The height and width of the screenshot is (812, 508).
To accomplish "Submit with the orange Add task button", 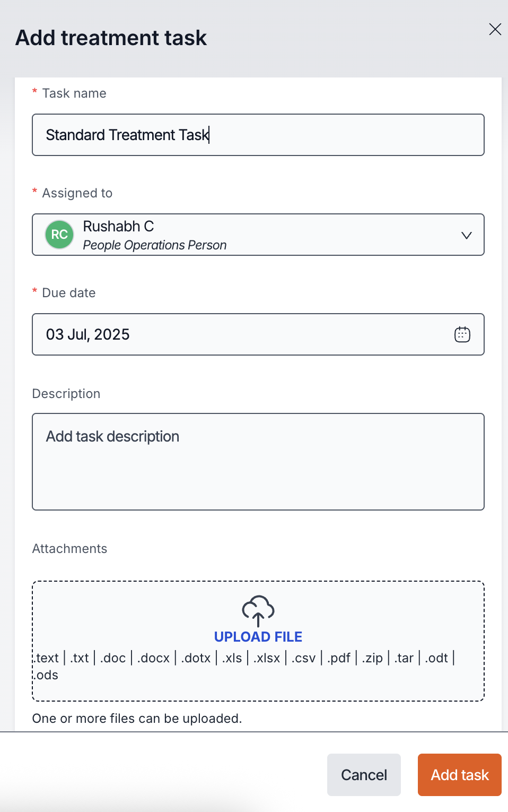I will tap(459, 775).
